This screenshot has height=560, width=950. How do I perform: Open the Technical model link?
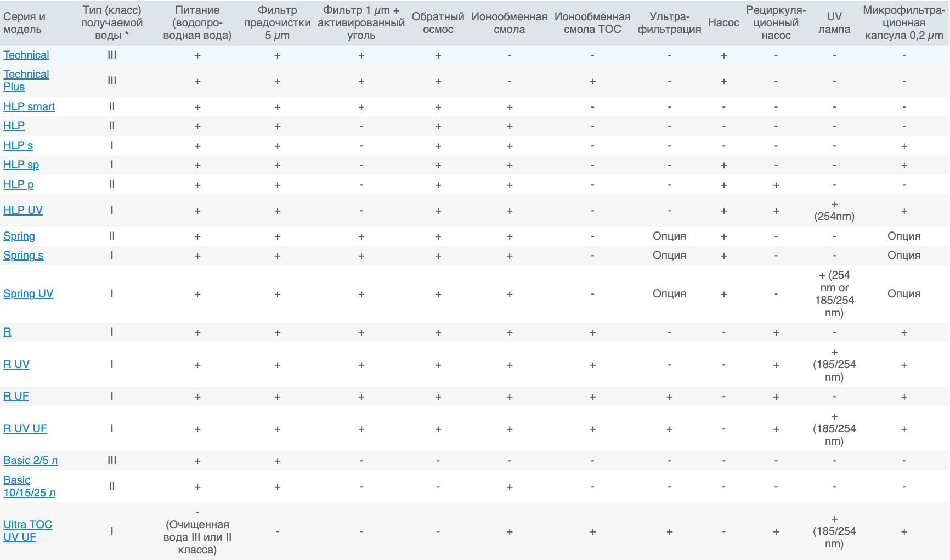click(26, 55)
